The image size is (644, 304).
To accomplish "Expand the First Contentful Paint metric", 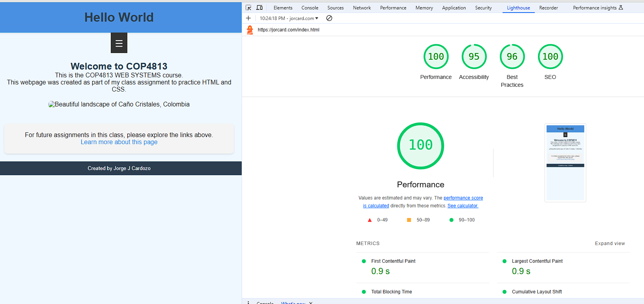I will (x=393, y=261).
